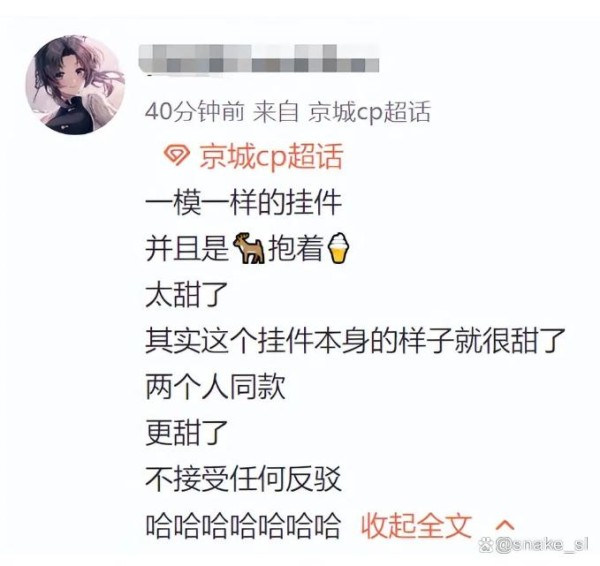Click the orange super topic diamond icon
Screen dimensions: 600x566
(x=176, y=155)
